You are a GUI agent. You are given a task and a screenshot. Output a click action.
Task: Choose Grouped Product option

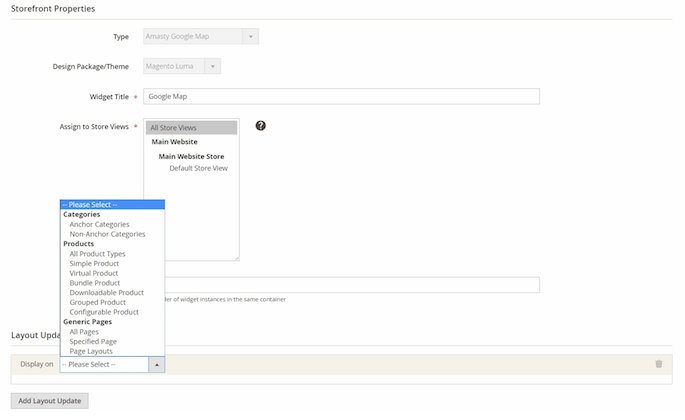[97, 302]
